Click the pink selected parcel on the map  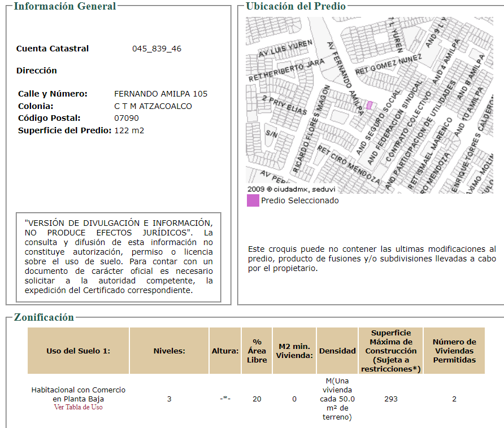click(370, 105)
